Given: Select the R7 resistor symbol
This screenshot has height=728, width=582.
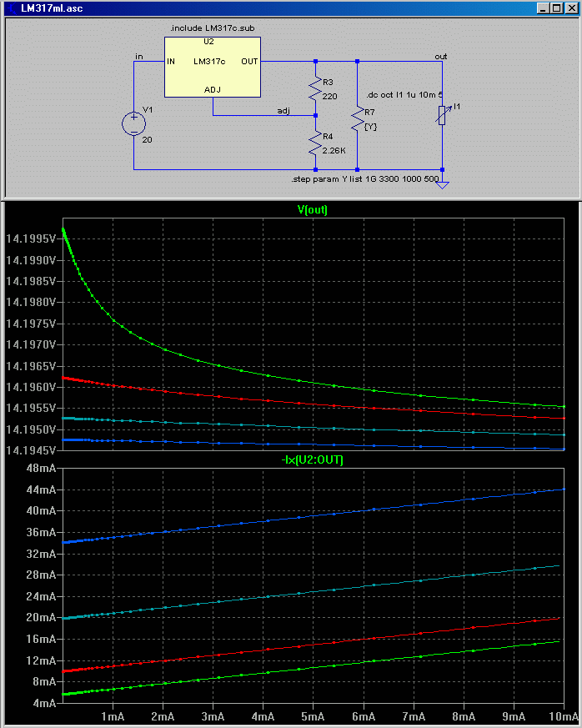Looking at the screenshot, I should point(357,119).
